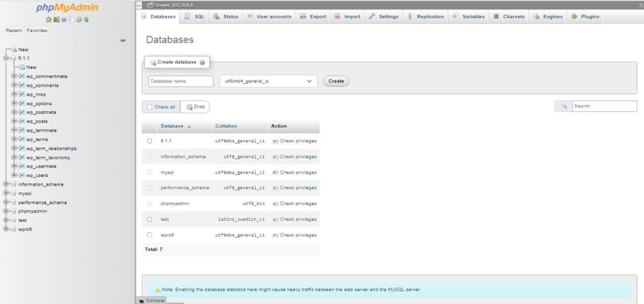The width and height of the screenshot is (644, 304).
Task: Go to the Import tab
Action: [347, 17]
